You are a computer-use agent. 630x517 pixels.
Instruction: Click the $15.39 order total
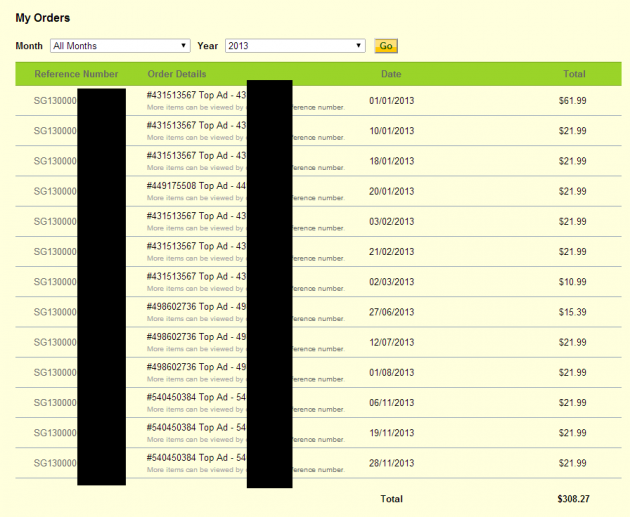click(x=573, y=312)
